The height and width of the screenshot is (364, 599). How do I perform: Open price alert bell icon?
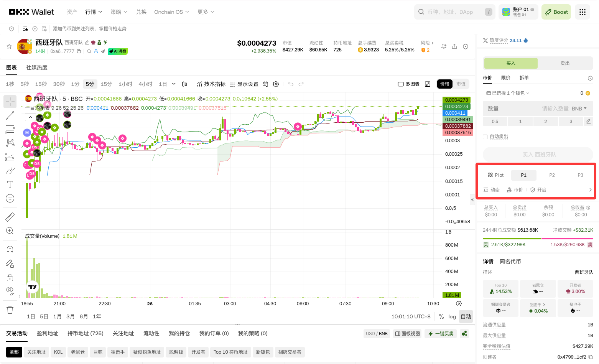pyautogui.click(x=444, y=46)
